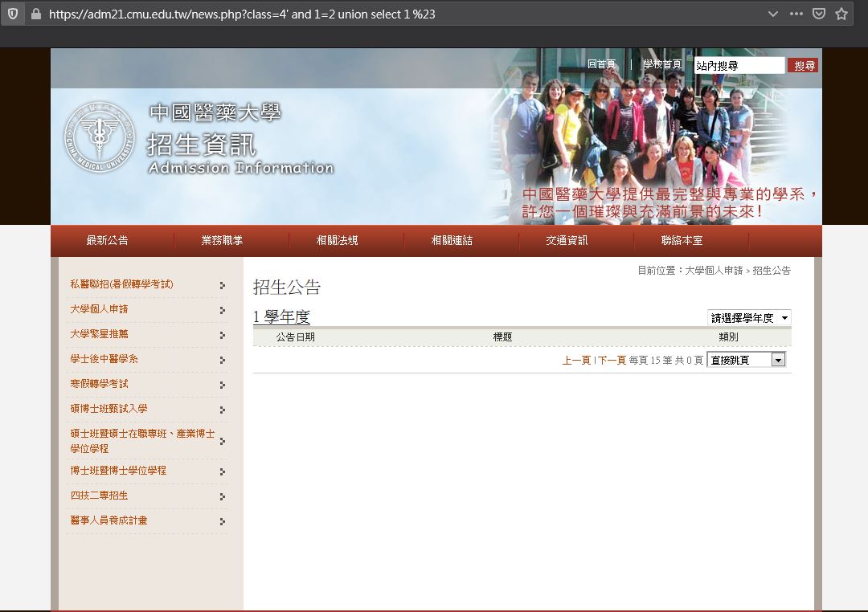
Task: Open the 請選擇學年度 dropdown
Action: (750, 317)
